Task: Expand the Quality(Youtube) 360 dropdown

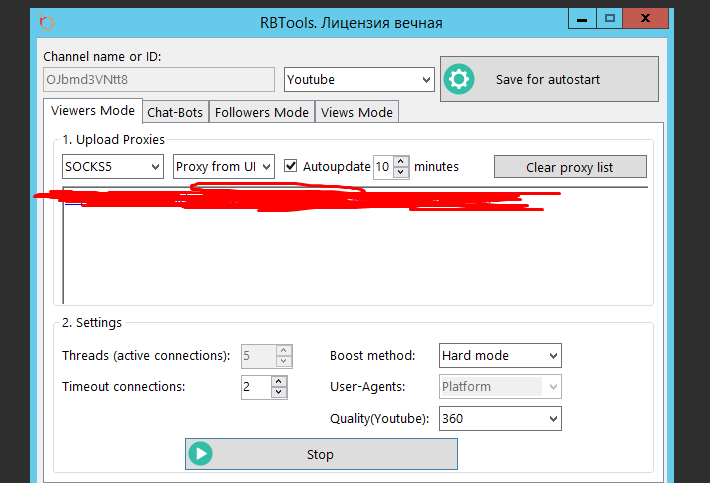Action: (500, 418)
